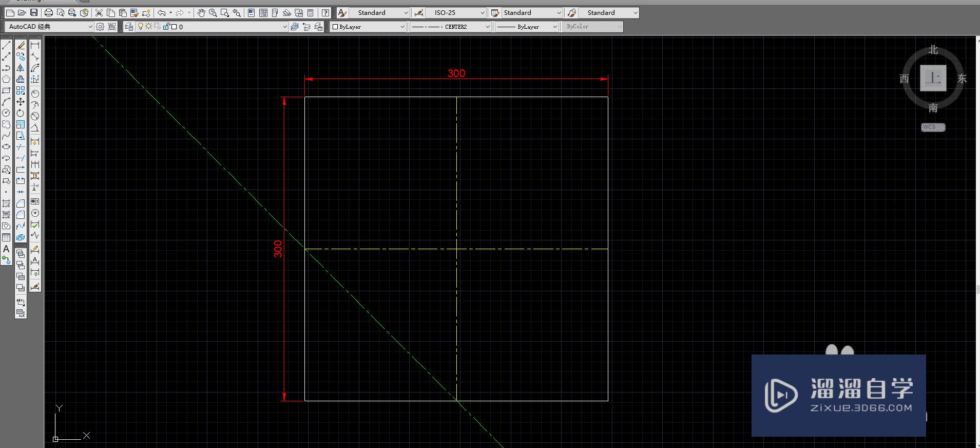Screen dimensions: 980x448
Task: Select the Line draw tool
Action: [x=6, y=45]
